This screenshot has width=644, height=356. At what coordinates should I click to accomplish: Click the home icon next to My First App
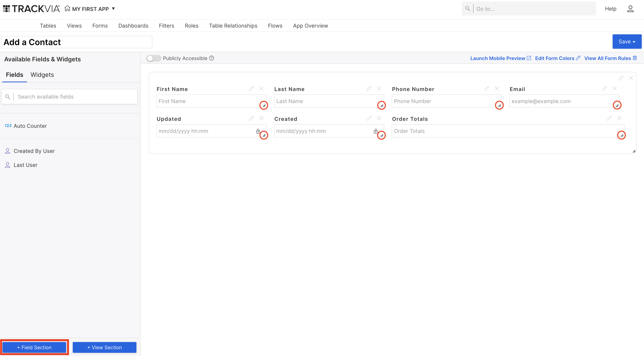pyautogui.click(x=67, y=8)
